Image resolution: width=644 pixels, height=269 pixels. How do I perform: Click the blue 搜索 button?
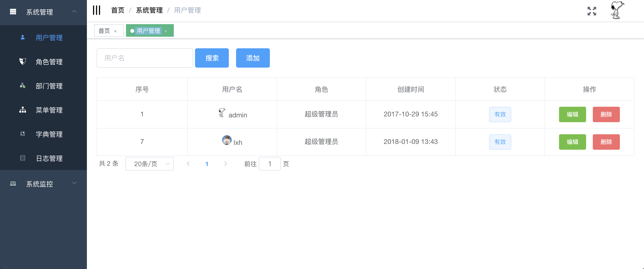212,58
